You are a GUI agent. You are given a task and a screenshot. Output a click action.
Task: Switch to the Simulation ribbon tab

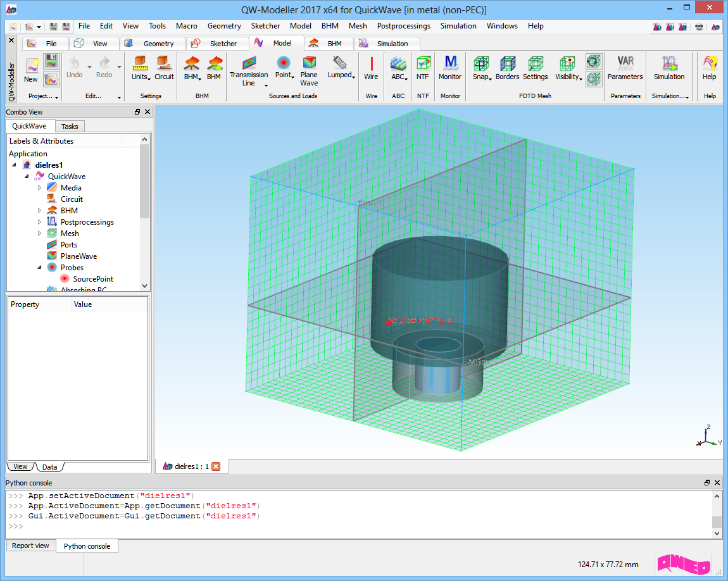[386, 44]
